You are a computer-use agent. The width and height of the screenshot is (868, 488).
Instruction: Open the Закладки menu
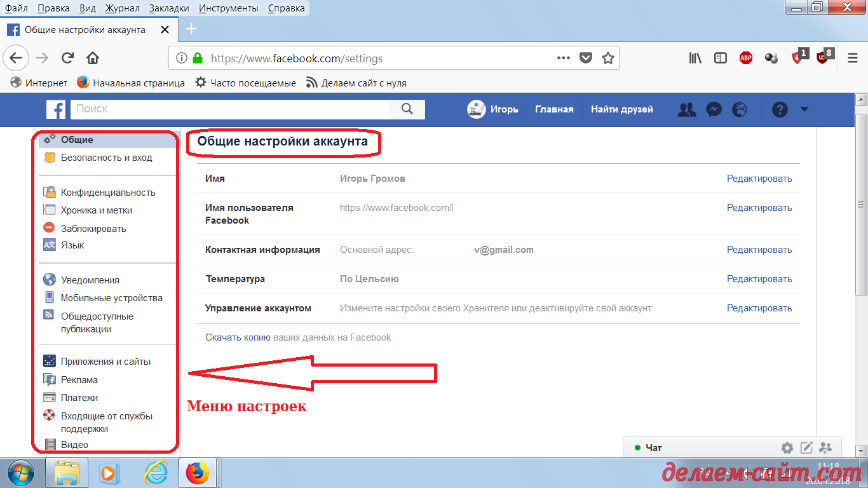click(x=169, y=8)
